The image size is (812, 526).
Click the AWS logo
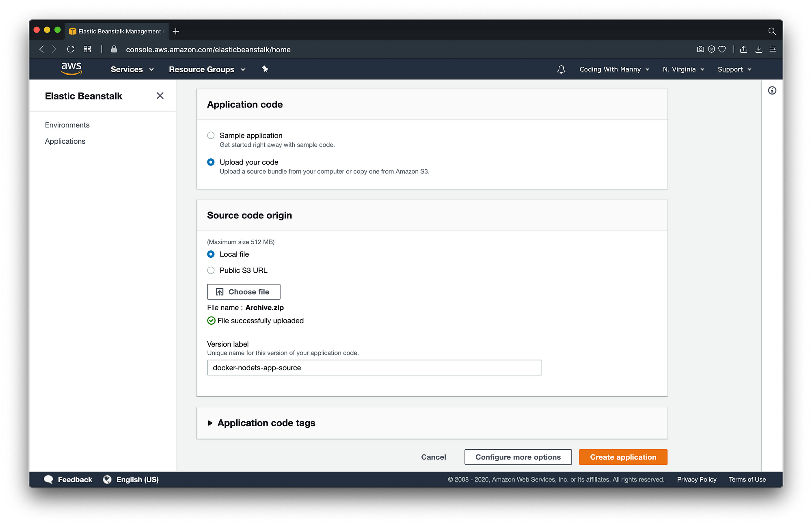click(x=71, y=69)
